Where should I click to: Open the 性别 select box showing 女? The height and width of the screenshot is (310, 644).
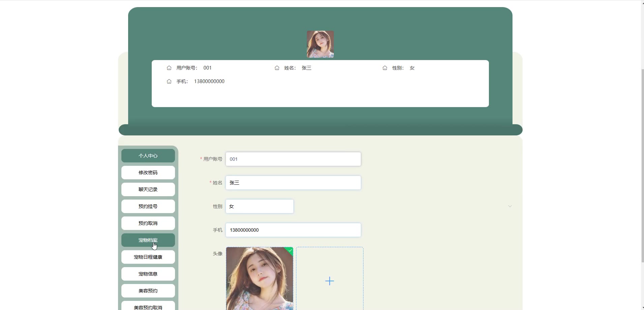pos(259,206)
